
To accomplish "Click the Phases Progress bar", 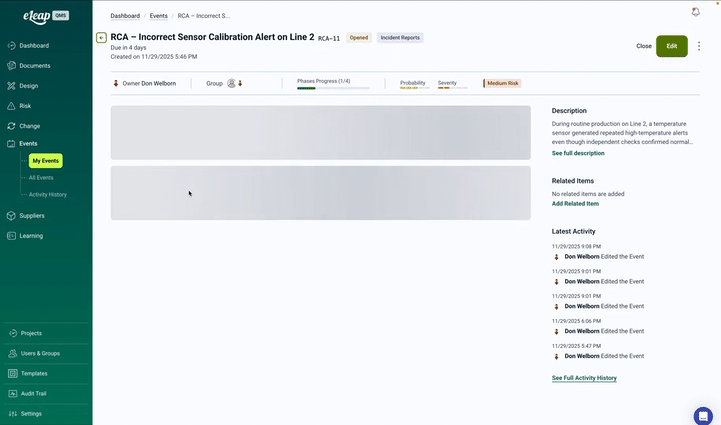I will click(333, 88).
